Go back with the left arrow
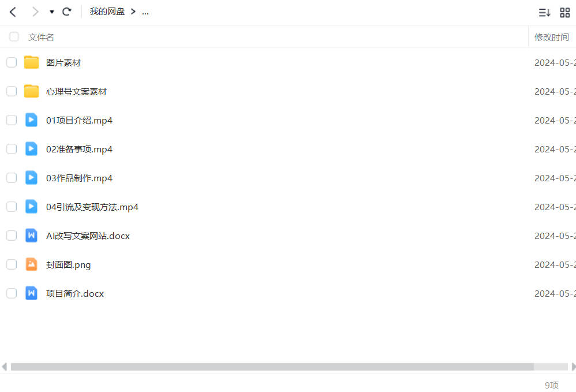The image size is (576, 392). (x=13, y=12)
